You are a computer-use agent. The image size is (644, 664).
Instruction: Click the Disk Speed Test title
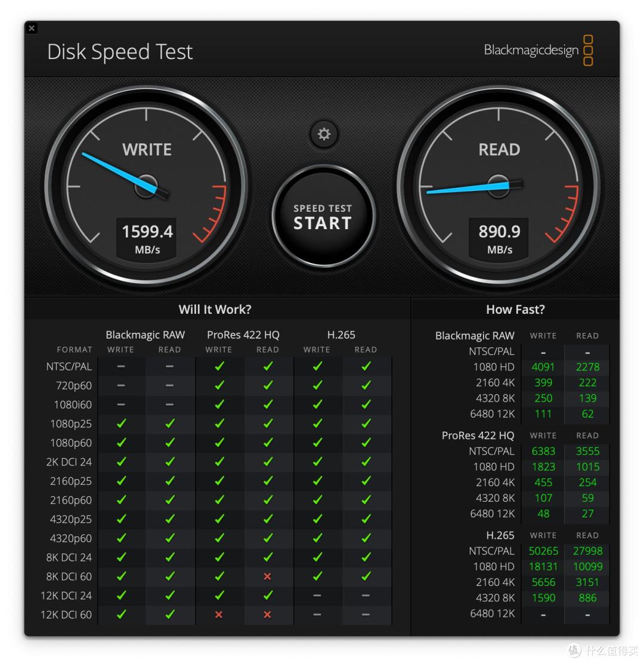click(120, 52)
